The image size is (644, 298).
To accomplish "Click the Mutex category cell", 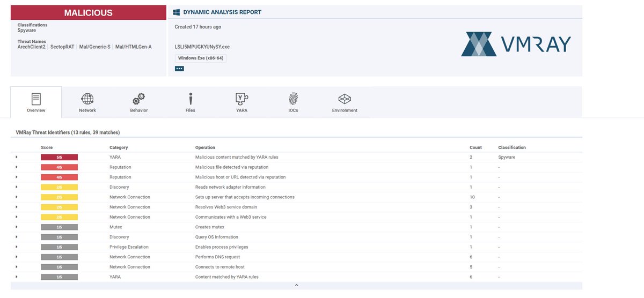I will click(116, 227).
